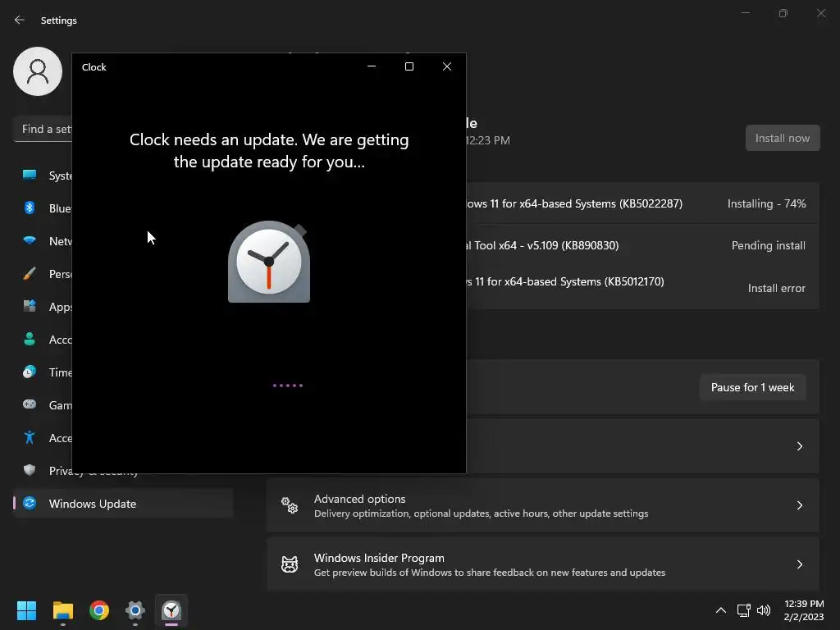Screen dimensions: 840x630
Task: Click the Advanced options gears icon
Action: pyautogui.click(x=290, y=505)
